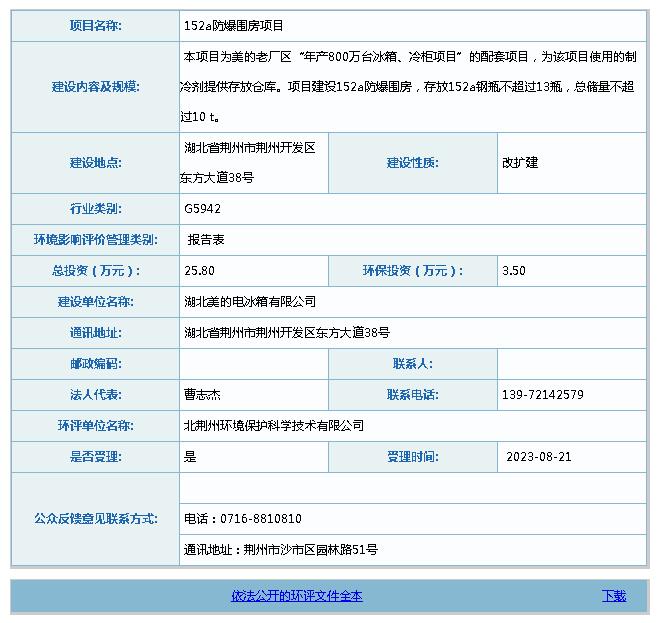This screenshot has height=623, width=661.
Task: Select phone number 139-72142579
Action: [543, 395]
